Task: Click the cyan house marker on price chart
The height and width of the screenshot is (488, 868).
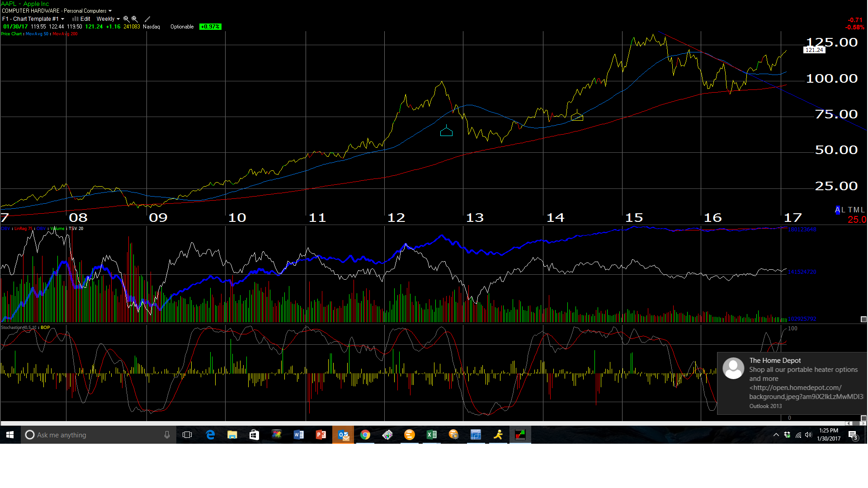Action: (x=446, y=131)
